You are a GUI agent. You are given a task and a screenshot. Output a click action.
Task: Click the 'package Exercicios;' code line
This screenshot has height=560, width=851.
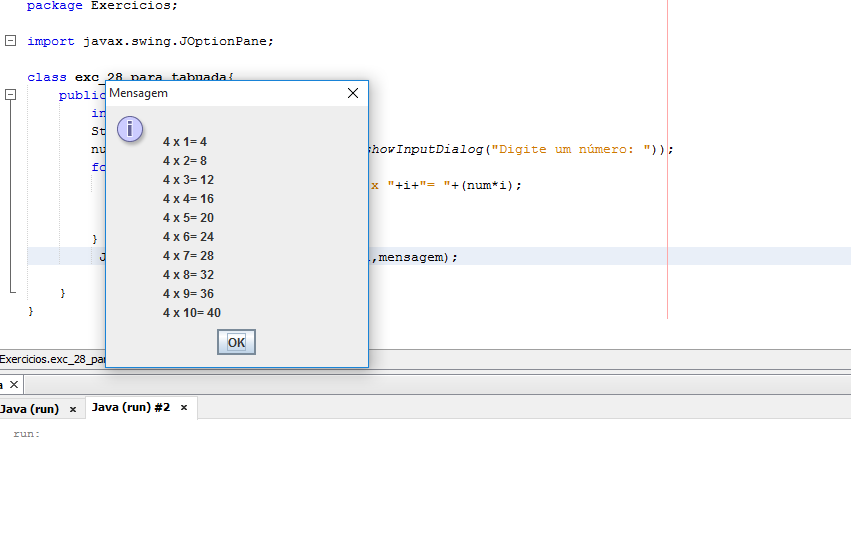tap(102, 5)
